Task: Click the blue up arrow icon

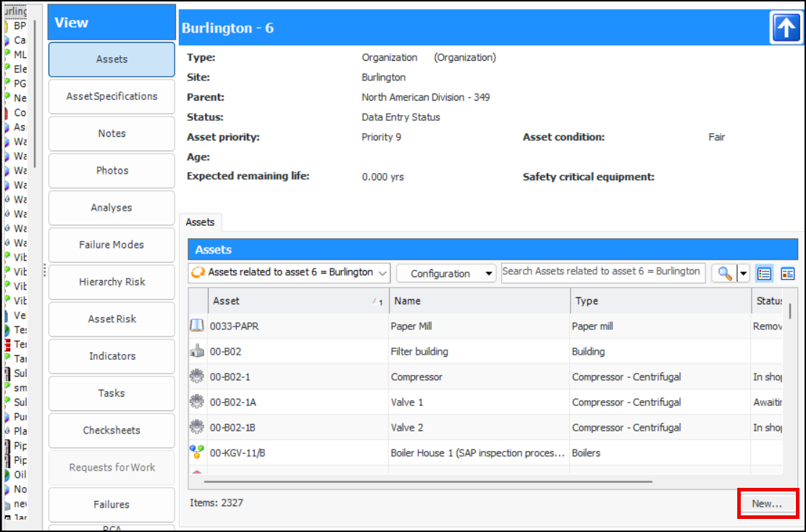Action: (x=786, y=28)
